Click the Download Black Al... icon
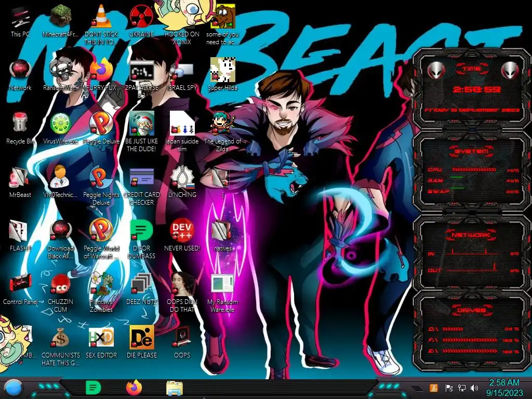 [x=61, y=231]
